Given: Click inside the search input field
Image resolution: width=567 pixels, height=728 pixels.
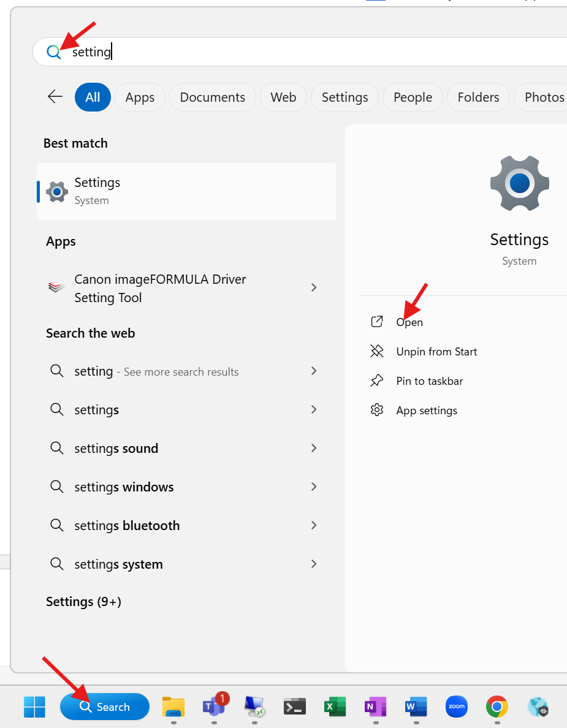Looking at the screenshot, I should click(184, 51).
